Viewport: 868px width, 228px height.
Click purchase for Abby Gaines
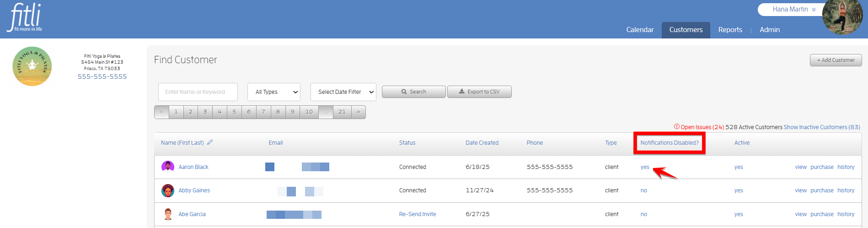click(822, 190)
